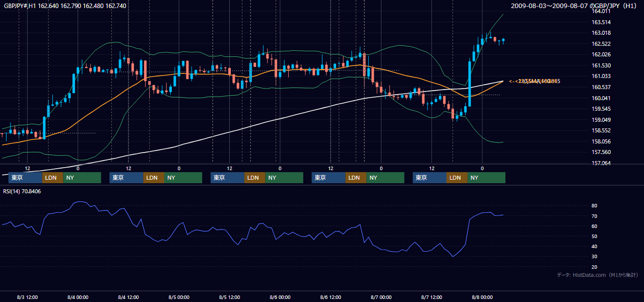Click the 164.011 price axis label
The width and height of the screenshot is (644, 302).
point(601,11)
